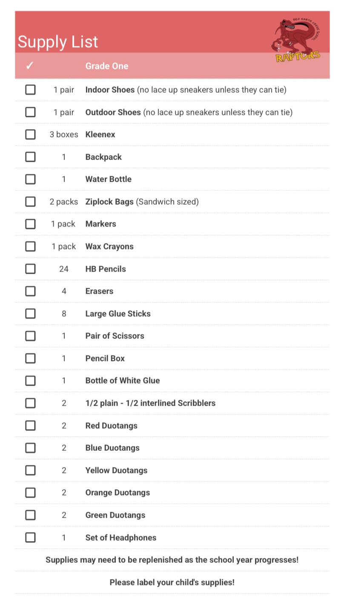This screenshot has width=364, height=611.
Task: Click the Supply List title
Action: click(58, 42)
